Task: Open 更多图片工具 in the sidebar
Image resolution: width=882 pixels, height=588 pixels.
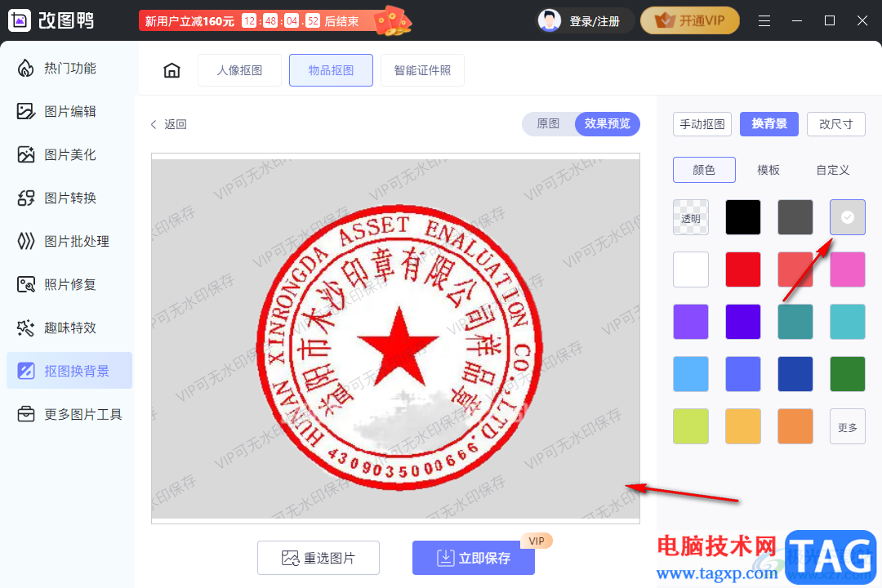Action: click(x=69, y=415)
